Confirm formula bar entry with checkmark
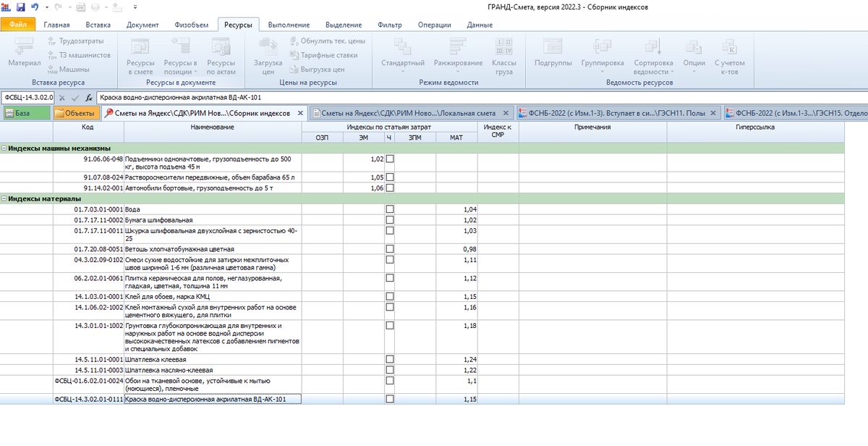The height and width of the screenshot is (446, 868). 75,98
